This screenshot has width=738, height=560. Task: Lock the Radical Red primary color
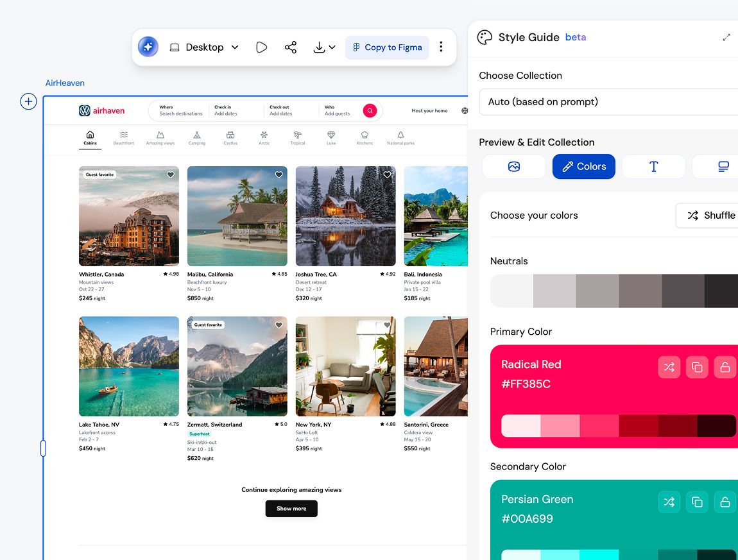[x=725, y=367]
